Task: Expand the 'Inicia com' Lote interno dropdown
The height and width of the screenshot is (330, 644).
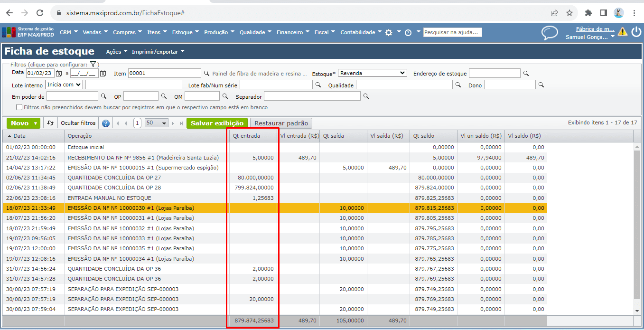Action: tap(64, 85)
